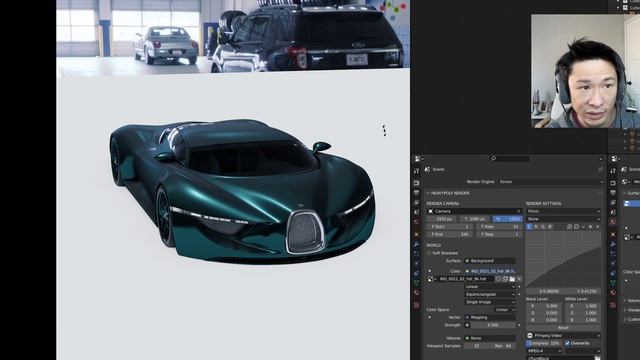640x360 pixels.
Task: Toggle the 100% resolution percentage field
Action: point(507,219)
